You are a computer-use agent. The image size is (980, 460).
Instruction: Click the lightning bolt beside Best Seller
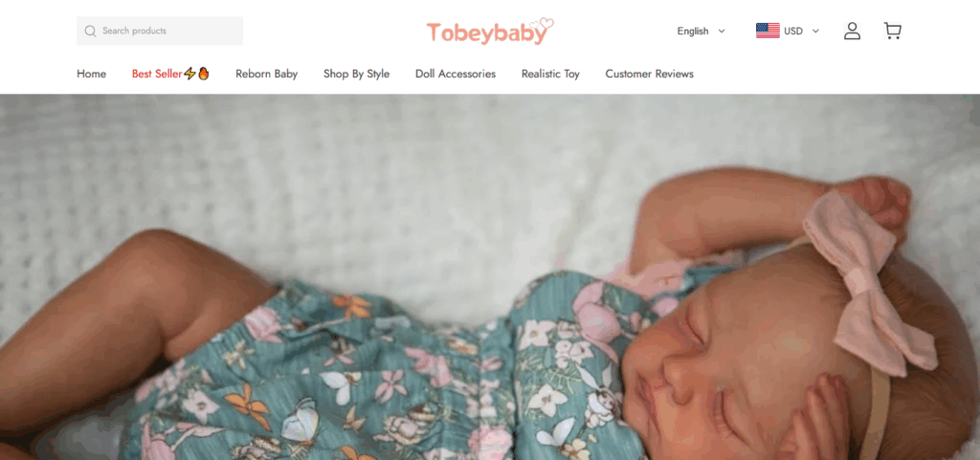[190, 74]
